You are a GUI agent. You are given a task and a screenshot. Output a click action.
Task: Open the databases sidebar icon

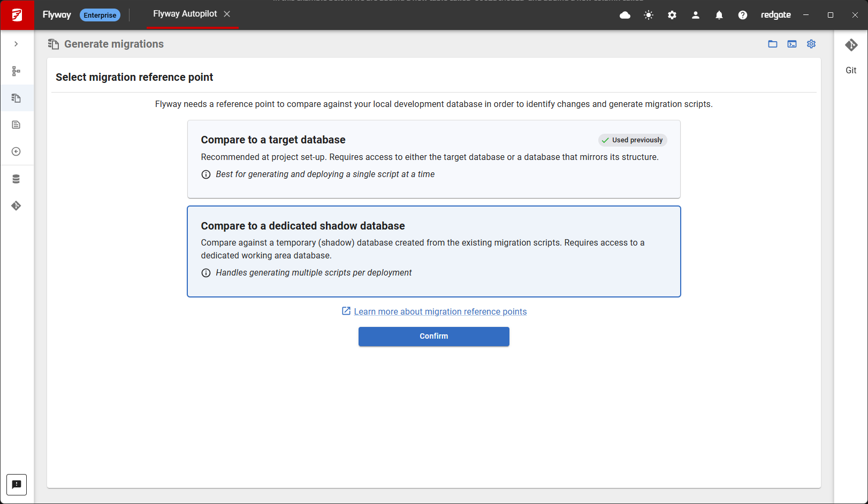[16, 179]
